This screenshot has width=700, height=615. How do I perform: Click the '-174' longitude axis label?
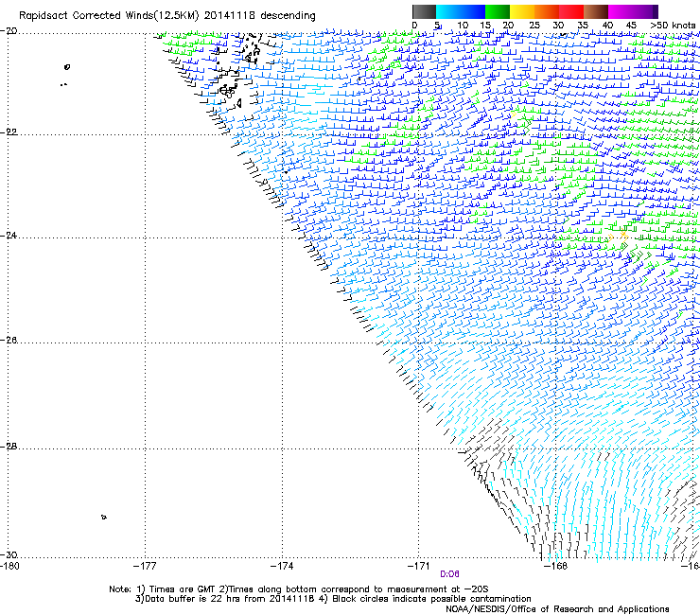(x=282, y=566)
